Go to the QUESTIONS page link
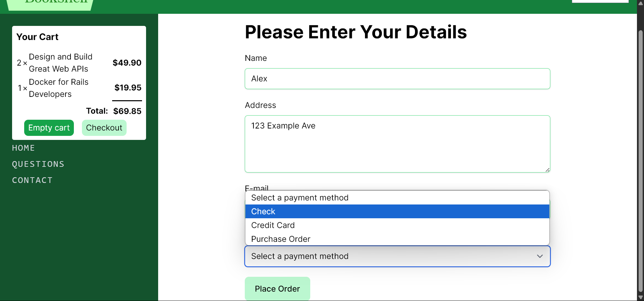Viewport: 644px width, 301px height. click(38, 164)
